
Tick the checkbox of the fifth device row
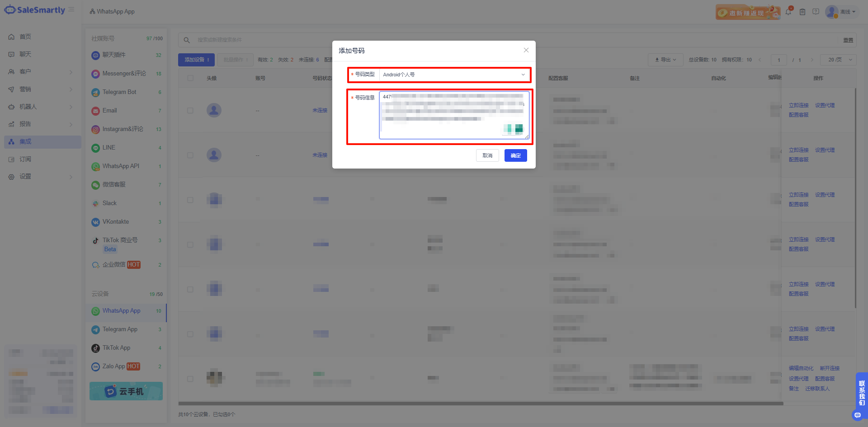point(190,289)
